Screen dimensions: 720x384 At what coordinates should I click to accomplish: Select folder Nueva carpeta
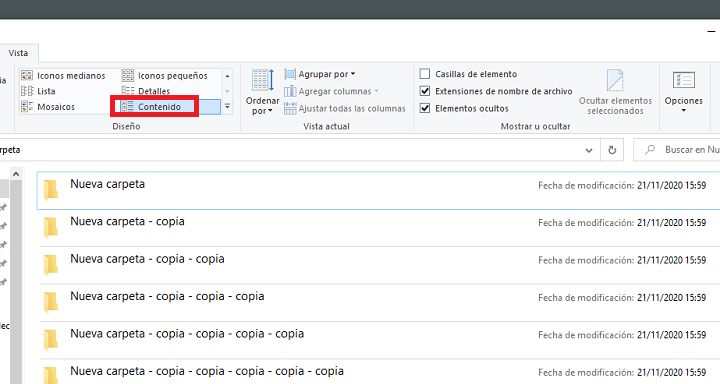pyautogui.click(x=378, y=190)
